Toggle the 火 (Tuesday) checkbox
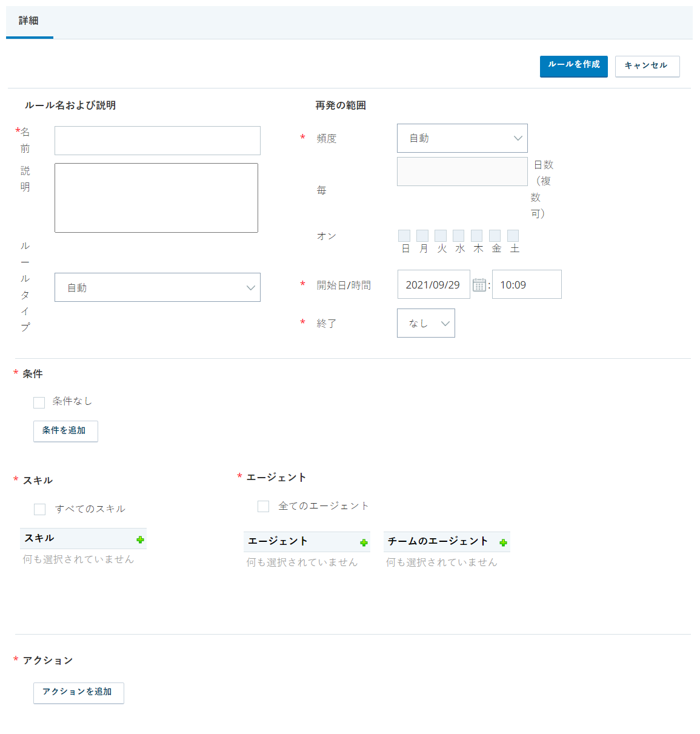The image size is (700, 734). [441, 236]
